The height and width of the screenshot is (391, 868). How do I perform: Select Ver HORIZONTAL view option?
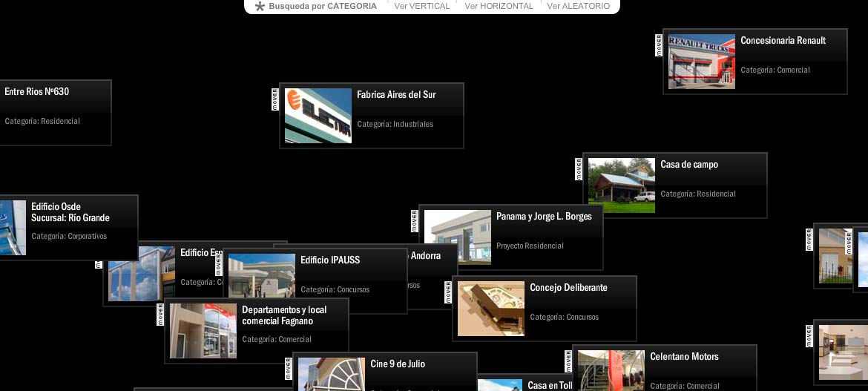pyautogui.click(x=499, y=6)
